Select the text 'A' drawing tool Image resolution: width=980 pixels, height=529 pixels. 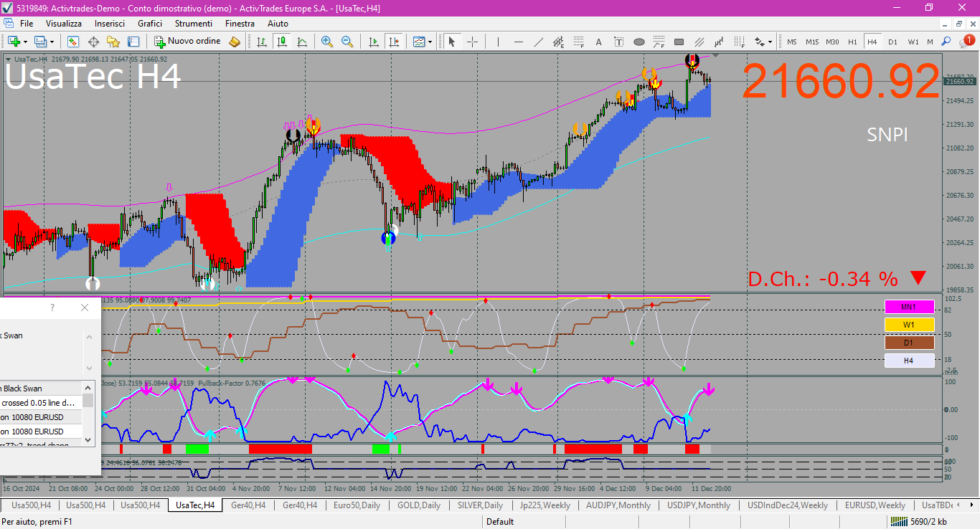(599, 42)
